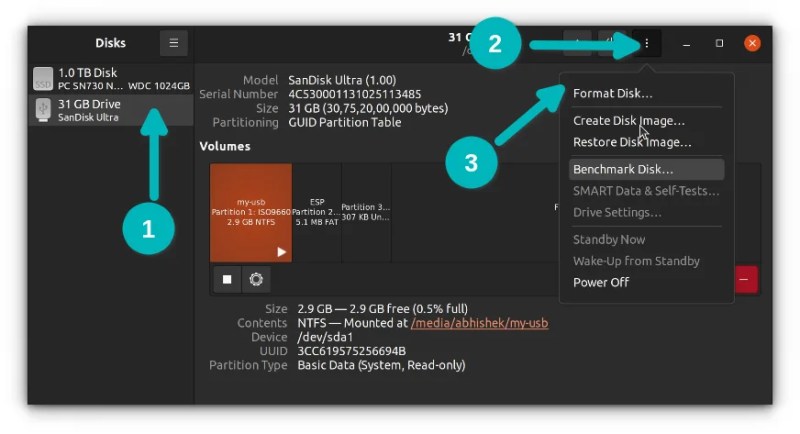The image size is (800, 434).
Task: Select Restore Disk Image option
Action: (631, 142)
